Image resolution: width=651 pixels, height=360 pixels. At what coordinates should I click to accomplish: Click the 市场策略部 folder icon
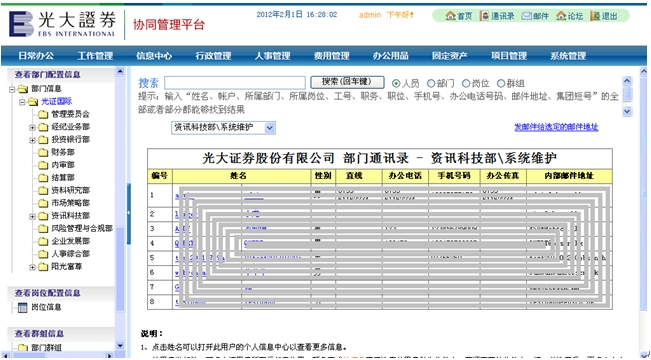43,203
